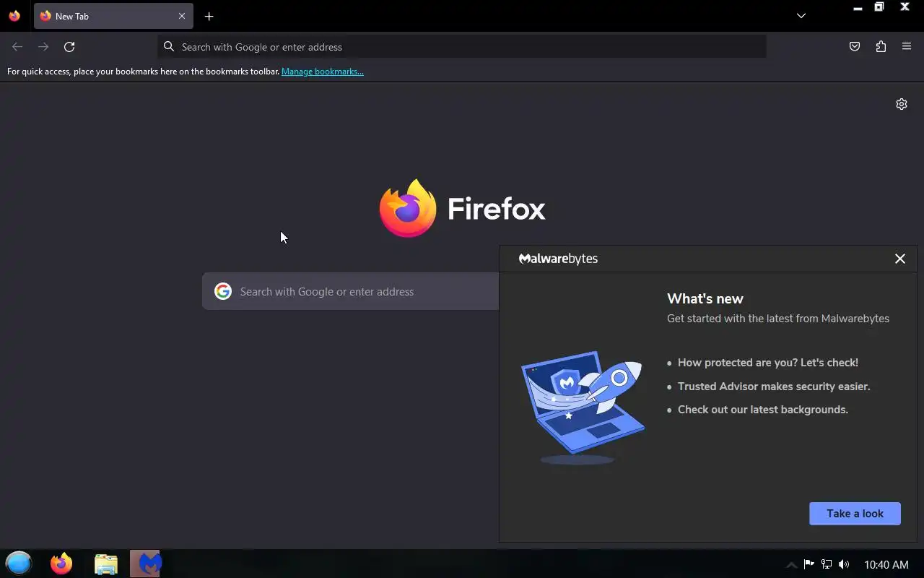The image size is (924, 578).
Task: Click the Malwarebytes logo in the popup header
Action: click(558, 259)
